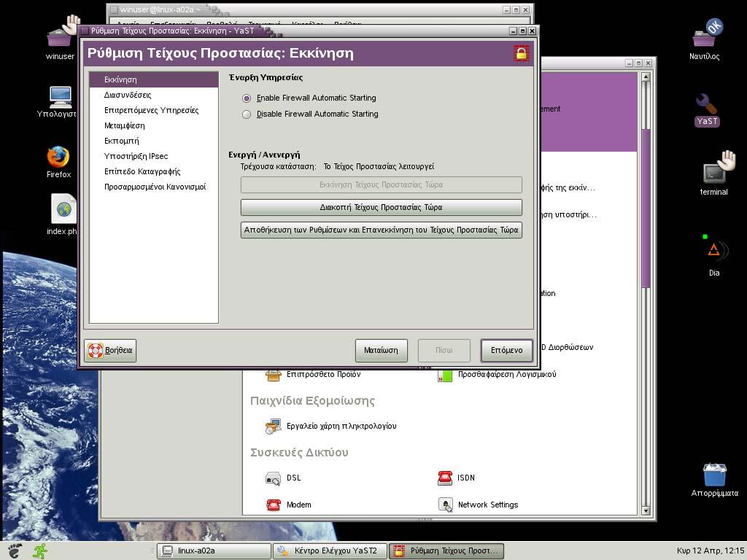747x560 pixels.
Task: Launch Firefox from the desktop
Action: (58, 157)
